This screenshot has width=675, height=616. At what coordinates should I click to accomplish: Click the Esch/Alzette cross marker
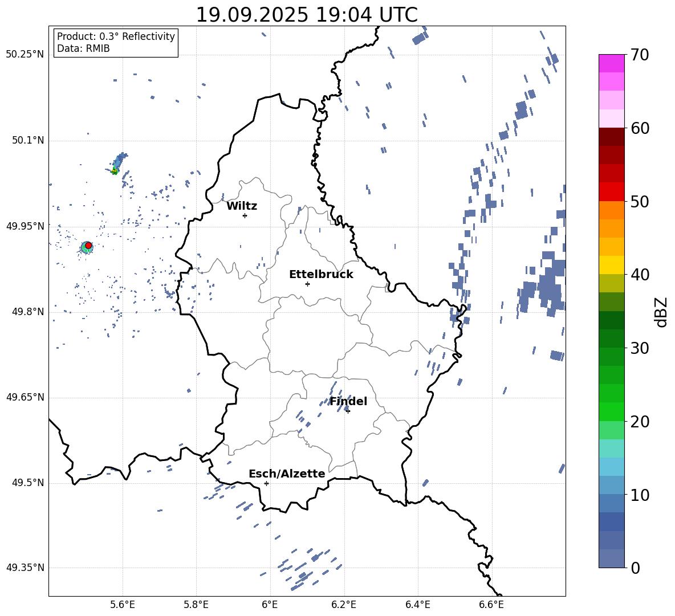pos(266,483)
